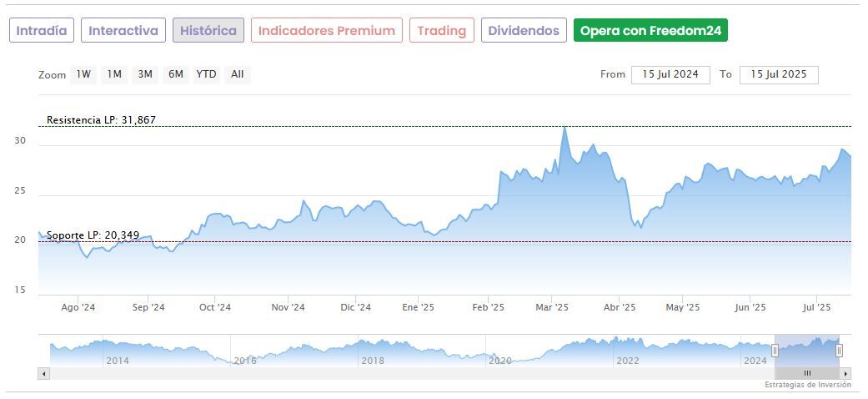Click the From date field
Screen dimensions: 868x399
(670, 74)
